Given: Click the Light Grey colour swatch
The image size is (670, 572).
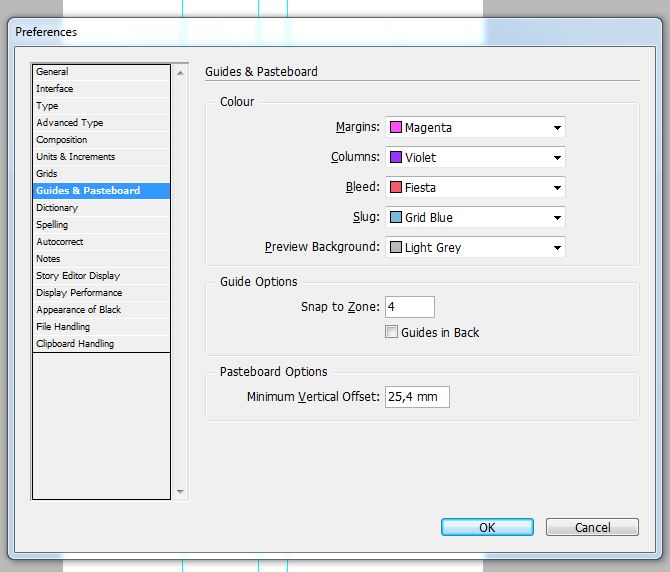Looking at the screenshot, I should click(x=396, y=247).
